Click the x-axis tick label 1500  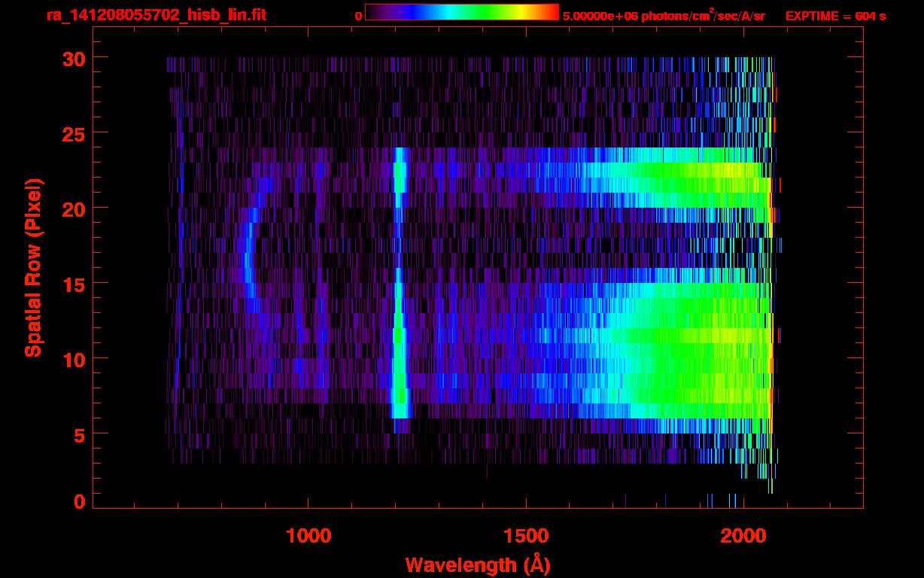click(x=526, y=535)
